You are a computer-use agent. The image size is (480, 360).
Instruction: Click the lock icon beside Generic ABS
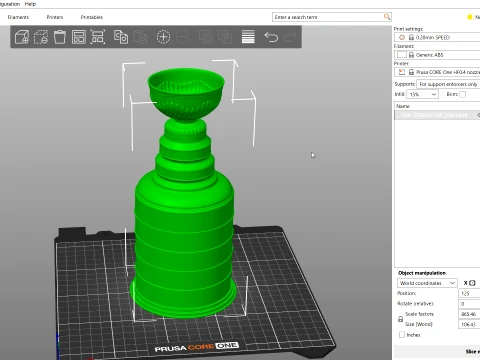point(411,55)
